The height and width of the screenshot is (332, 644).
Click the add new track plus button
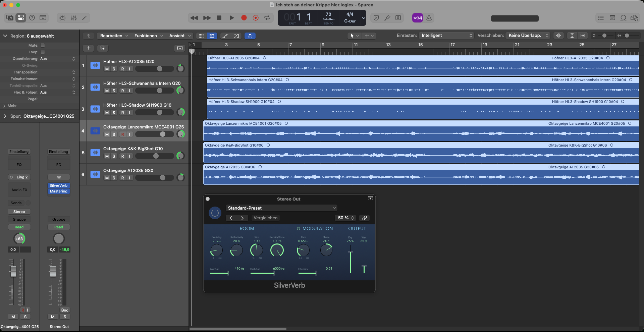89,48
